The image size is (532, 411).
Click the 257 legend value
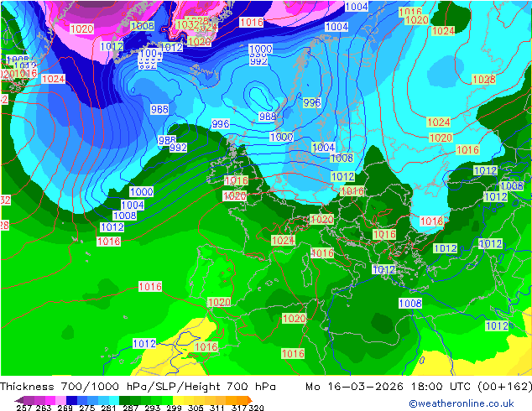click(x=23, y=408)
